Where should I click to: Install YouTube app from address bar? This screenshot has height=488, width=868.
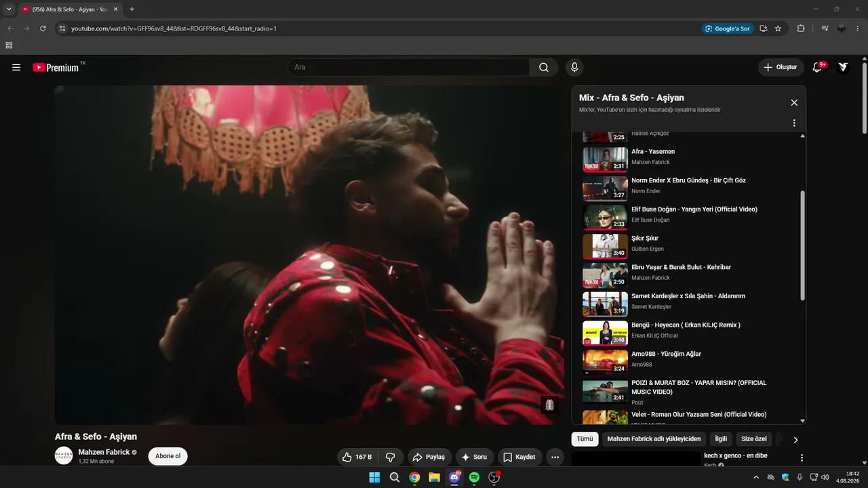(764, 28)
